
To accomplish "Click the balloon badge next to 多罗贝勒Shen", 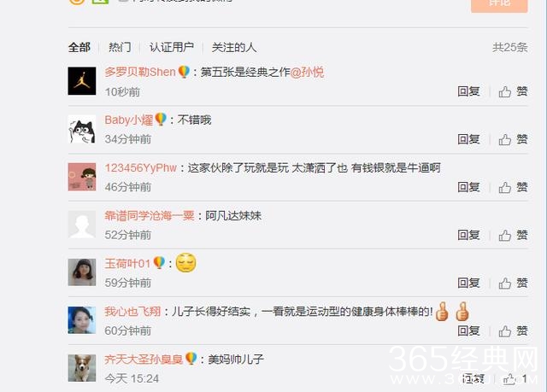I will coord(184,72).
